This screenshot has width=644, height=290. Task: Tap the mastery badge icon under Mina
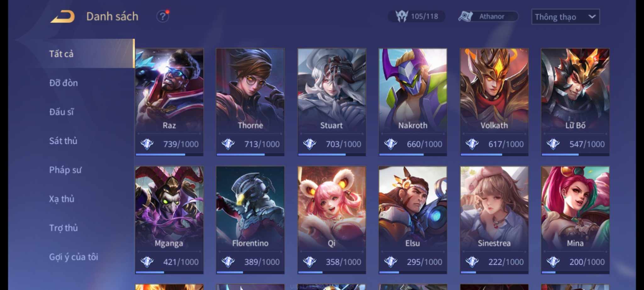(x=553, y=262)
